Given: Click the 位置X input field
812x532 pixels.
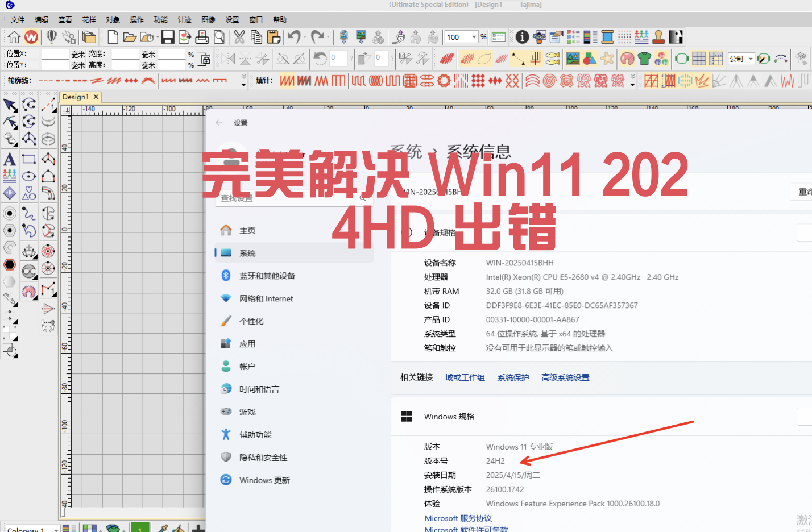Looking at the screenshot, I should 55,55.
